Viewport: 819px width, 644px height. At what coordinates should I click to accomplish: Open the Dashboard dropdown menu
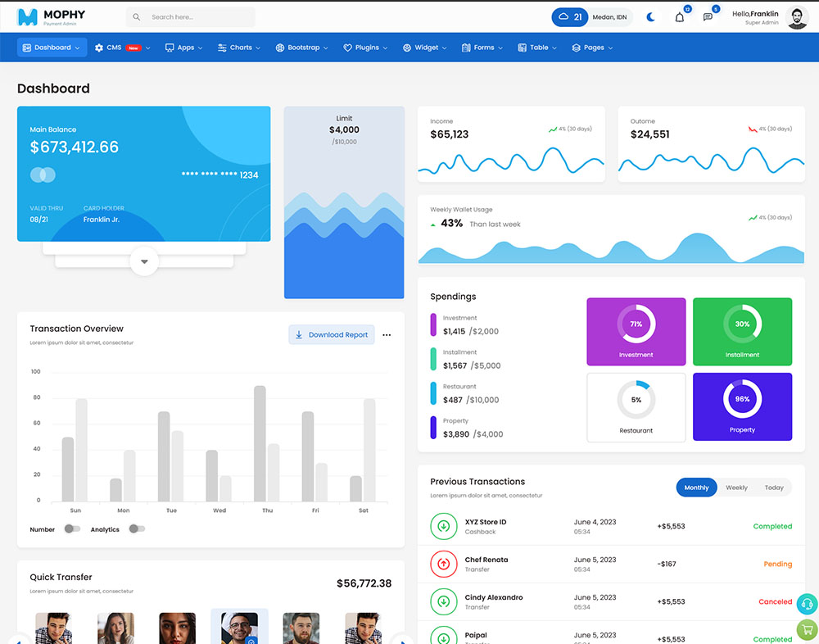point(52,48)
